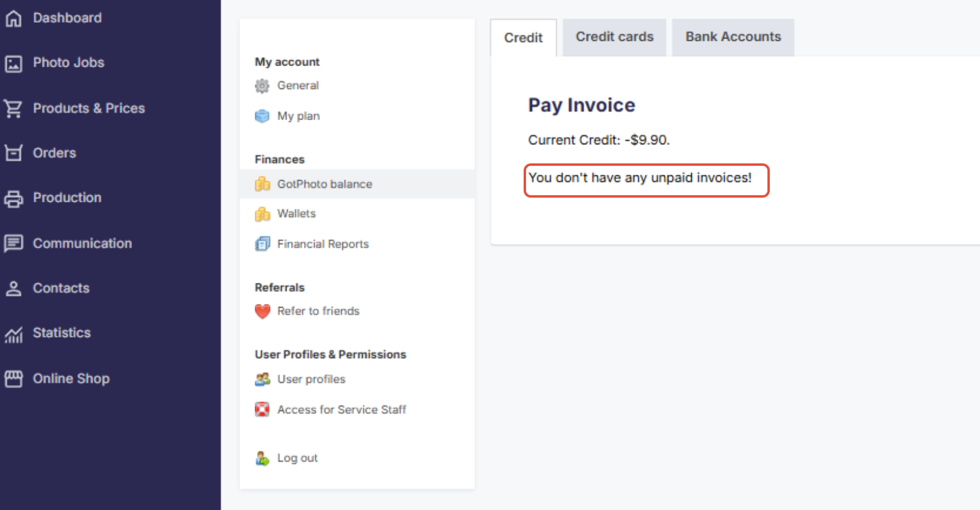980x510 pixels.
Task: Click the Communication chat icon
Action: (13, 243)
